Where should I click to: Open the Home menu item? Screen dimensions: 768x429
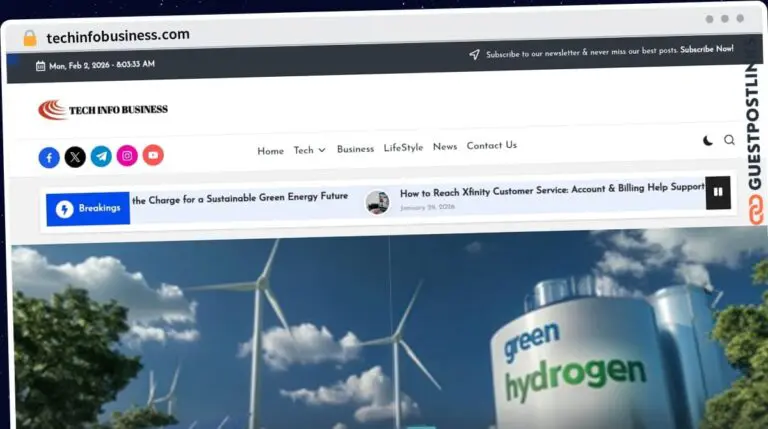click(270, 151)
